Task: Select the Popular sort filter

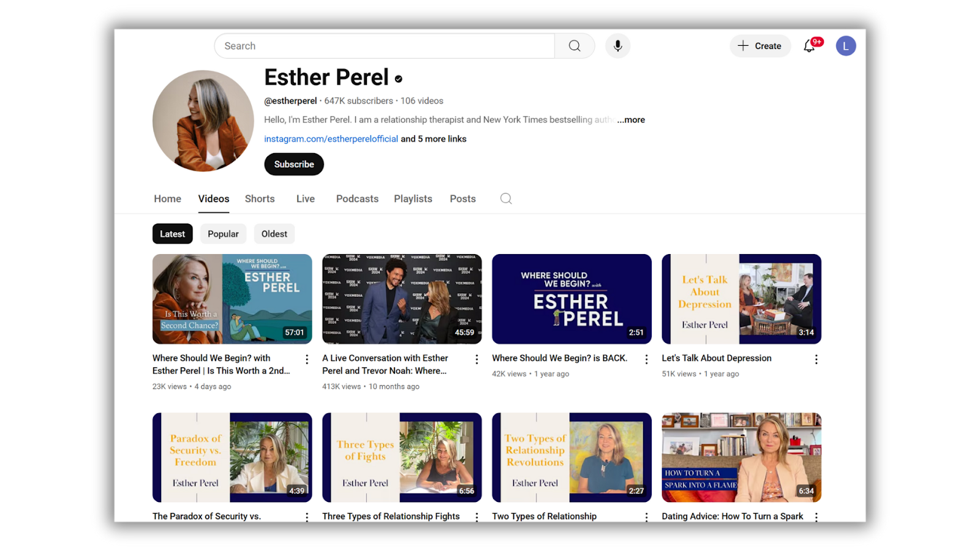Action: pyautogui.click(x=223, y=234)
